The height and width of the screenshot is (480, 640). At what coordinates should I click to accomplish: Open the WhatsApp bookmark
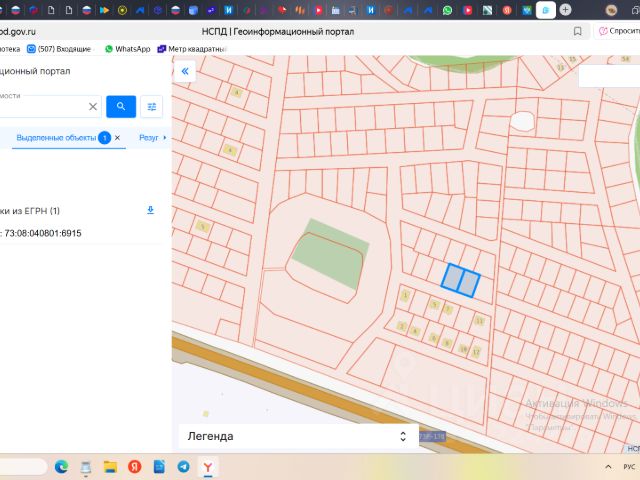[128, 49]
